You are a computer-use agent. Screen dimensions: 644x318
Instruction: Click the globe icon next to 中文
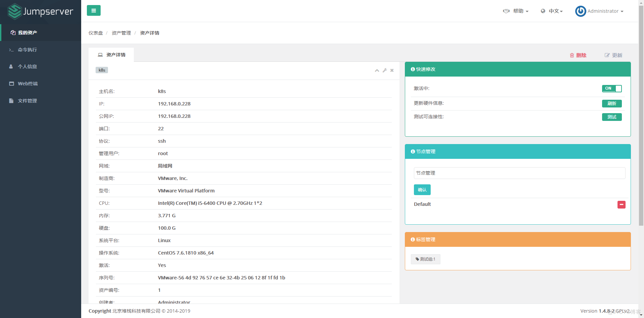pyautogui.click(x=543, y=11)
